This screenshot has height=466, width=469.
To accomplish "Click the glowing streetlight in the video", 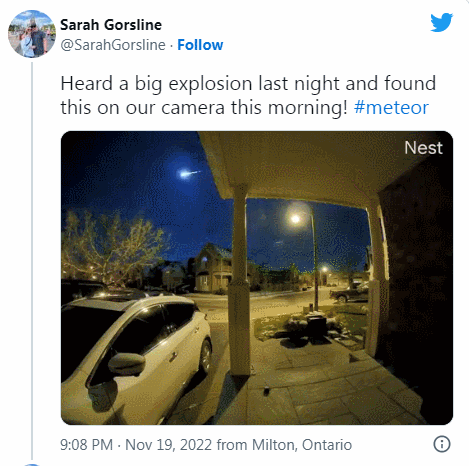I will (295, 219).
